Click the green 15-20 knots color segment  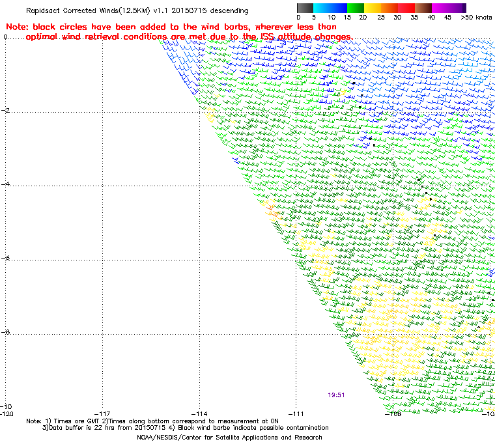coord(356,8)
